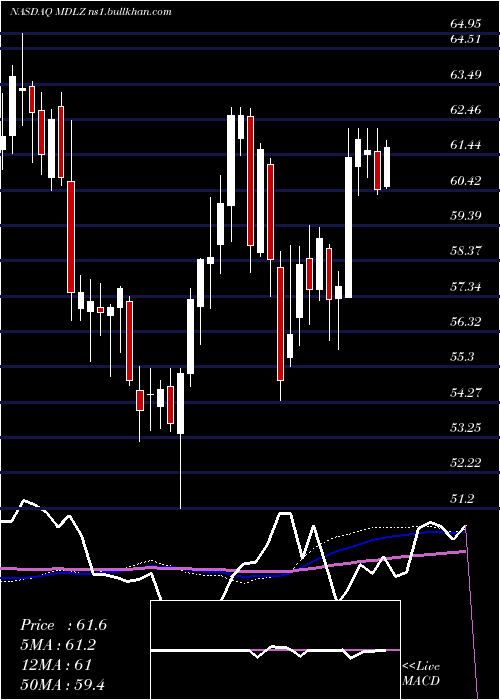Click the 63.49 price axis label
Viewport: 500px width, 700px height.
pos(466,75)
